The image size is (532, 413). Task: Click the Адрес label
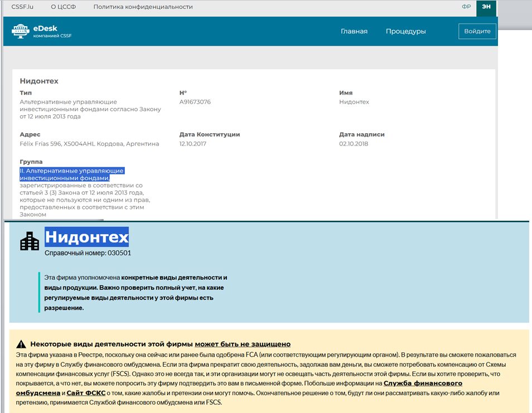point(30,134)
